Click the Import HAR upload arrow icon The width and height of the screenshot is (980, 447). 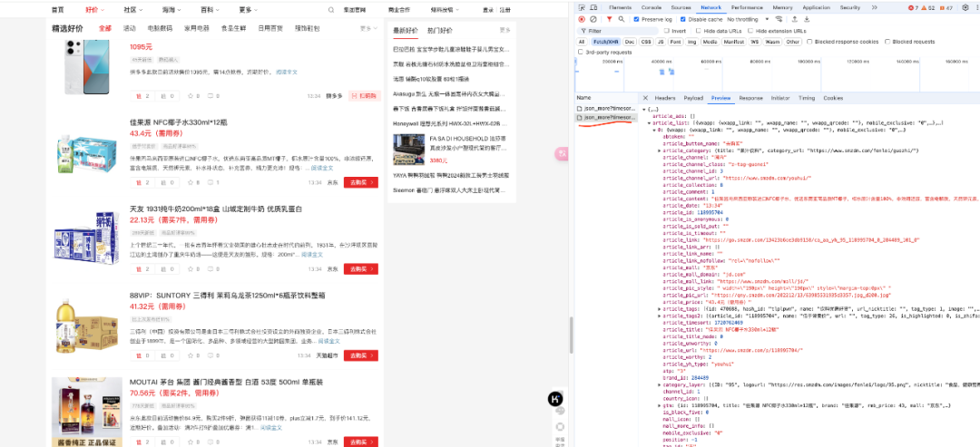click(795, 19)
